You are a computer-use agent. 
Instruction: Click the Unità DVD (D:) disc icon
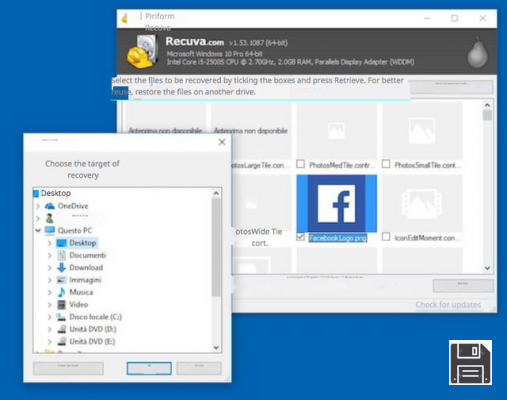click(x=61, y=329)
